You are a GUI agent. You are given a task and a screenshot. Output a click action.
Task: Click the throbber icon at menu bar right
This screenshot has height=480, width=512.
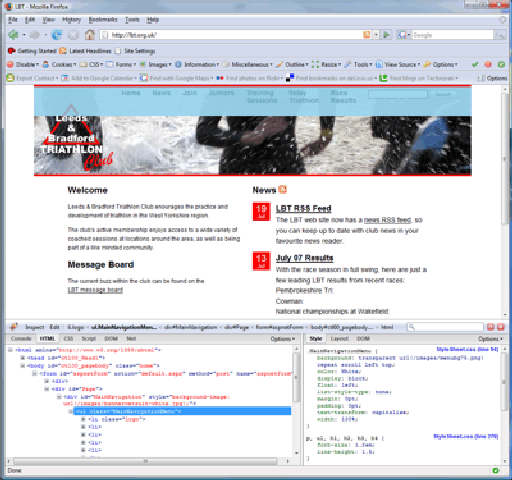tap(503, 20)
